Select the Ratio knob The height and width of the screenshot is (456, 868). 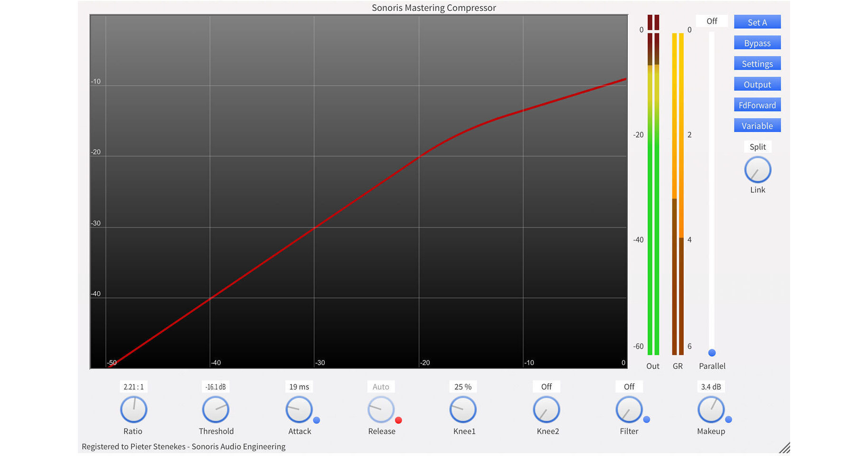(x=133, y=409)
